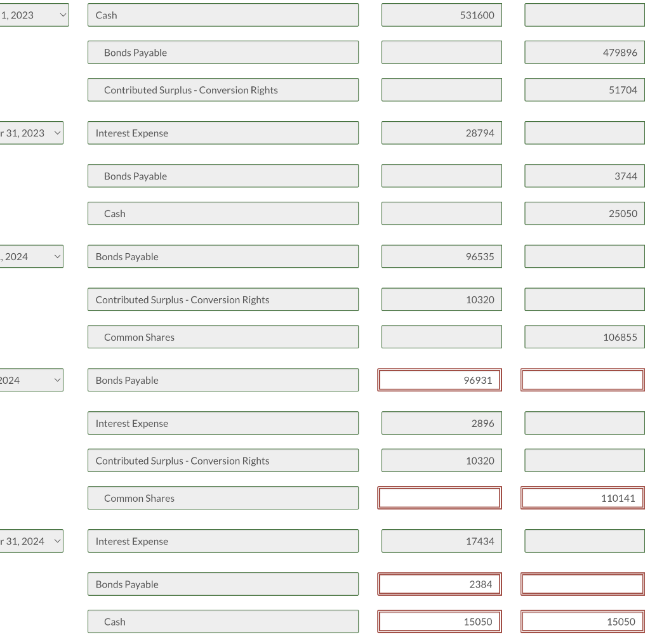Click the red-outlined debit amount 2384

439,584
